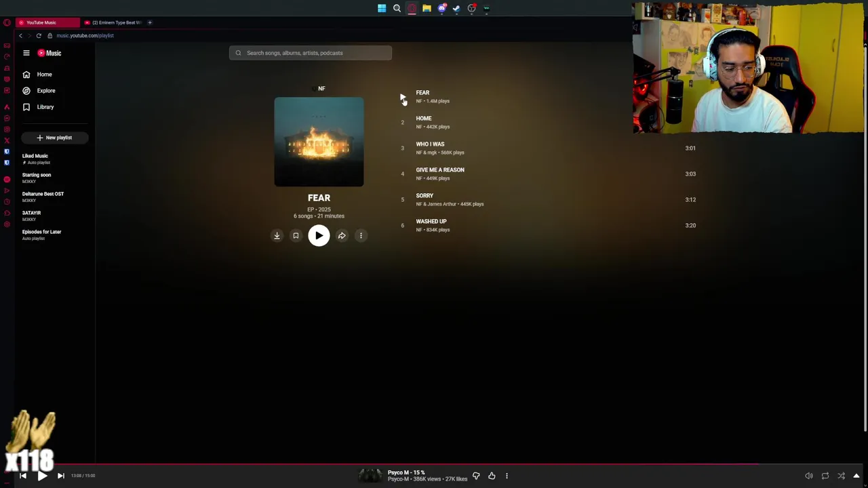Open more options for the FEAR EP

coord(361,236)
